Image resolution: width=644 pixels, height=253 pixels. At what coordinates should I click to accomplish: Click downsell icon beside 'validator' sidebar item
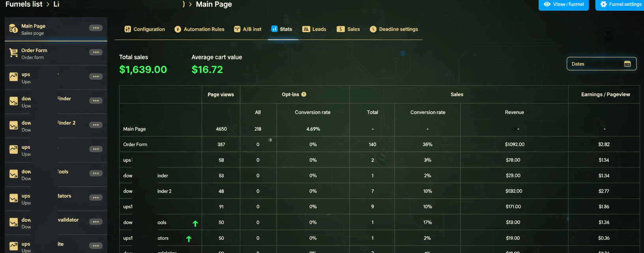coord(13,223)
